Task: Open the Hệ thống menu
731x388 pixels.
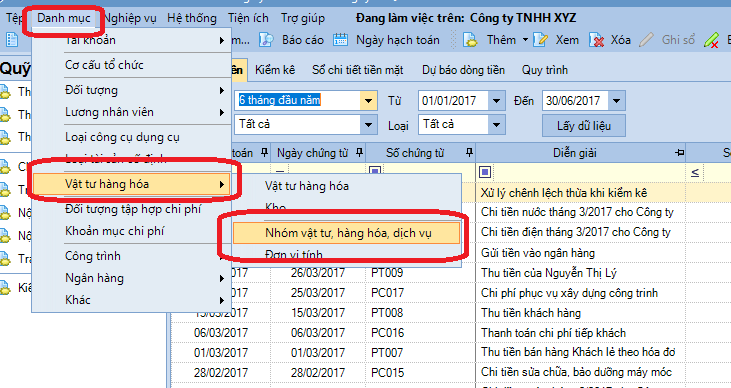Action: [x=192, y=18]
